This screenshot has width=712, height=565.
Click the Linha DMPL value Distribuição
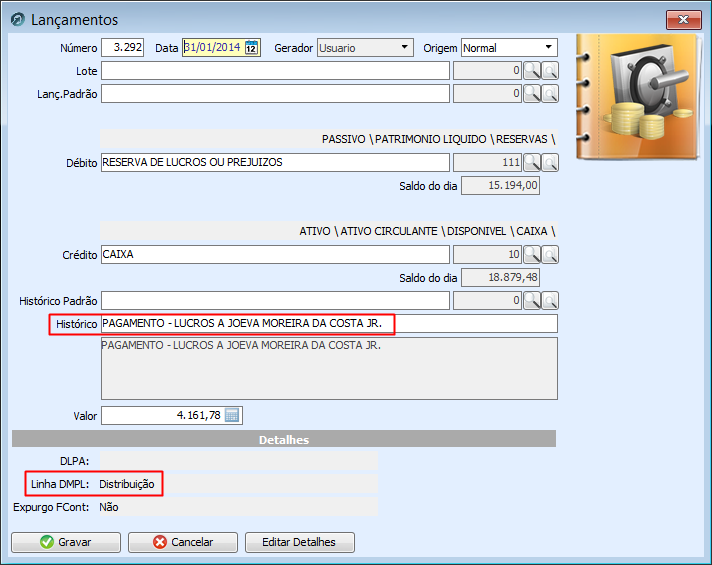tap(127, 484)
